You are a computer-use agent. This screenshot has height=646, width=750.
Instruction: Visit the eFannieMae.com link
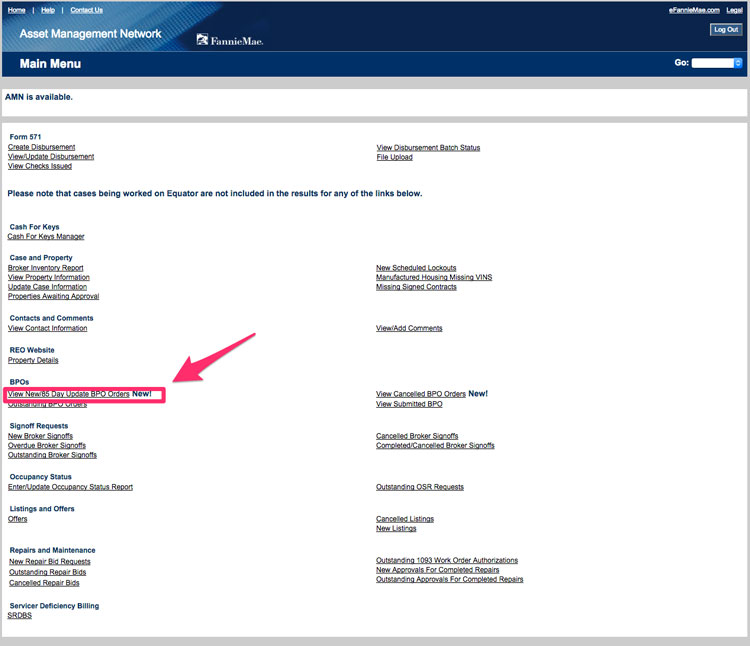694,10
